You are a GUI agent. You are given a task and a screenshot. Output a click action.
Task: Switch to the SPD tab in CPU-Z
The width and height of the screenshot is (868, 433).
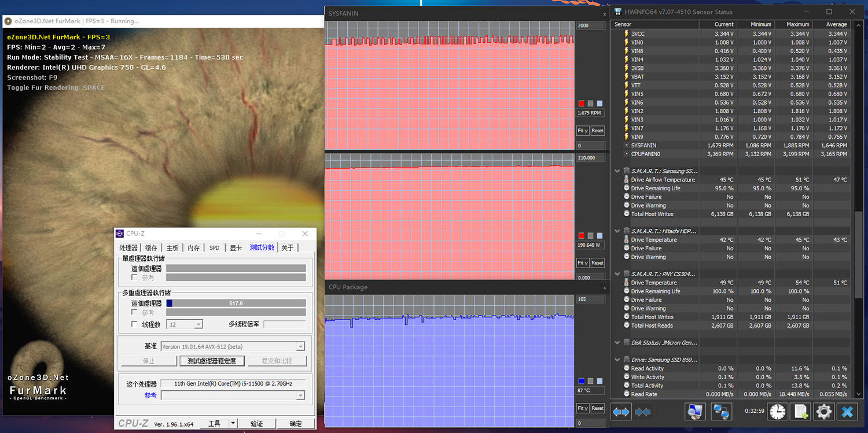(x=214, y=247)
